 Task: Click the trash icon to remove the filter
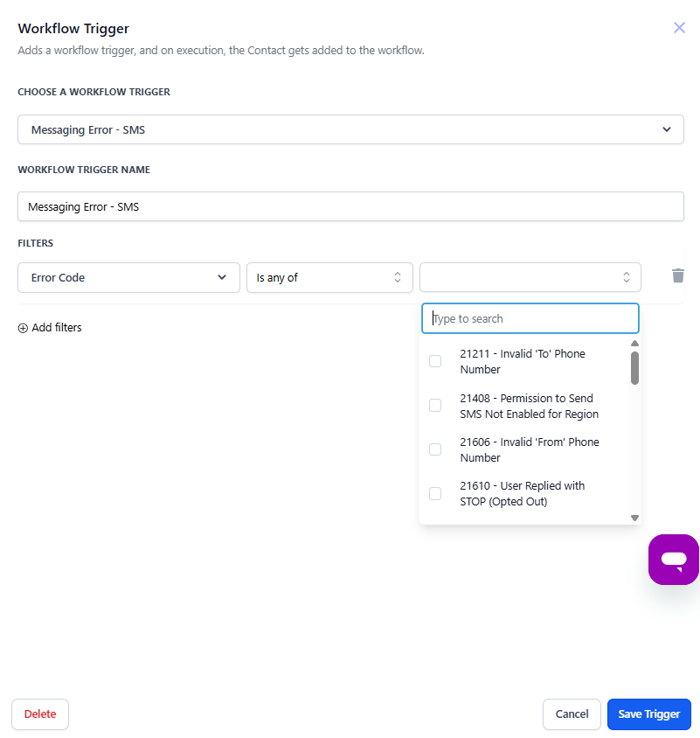pos(677,275)
